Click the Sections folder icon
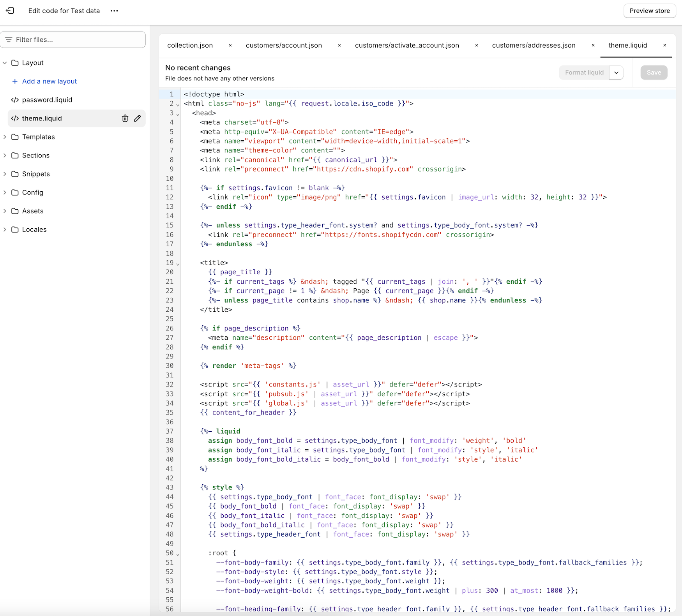 point(15,155)
